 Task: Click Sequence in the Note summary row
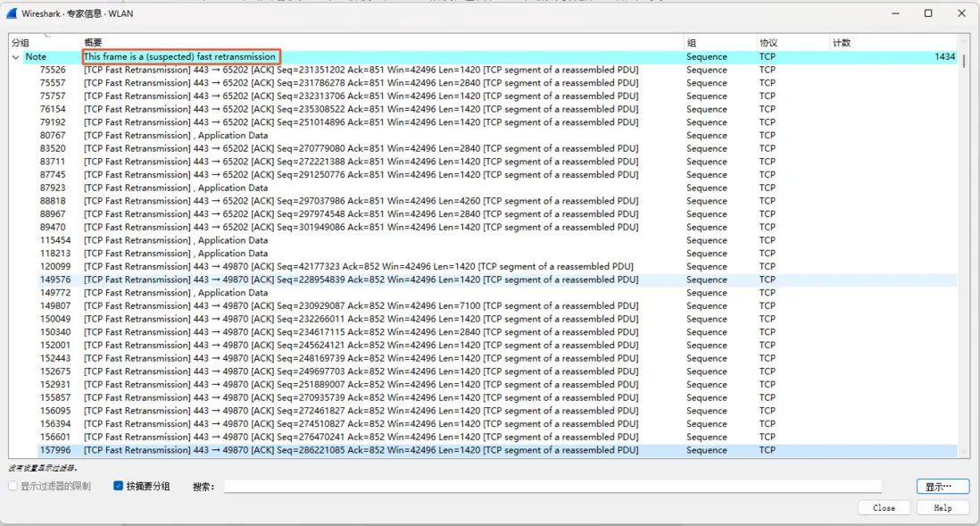pyautogui.click(x=707, y=57)
